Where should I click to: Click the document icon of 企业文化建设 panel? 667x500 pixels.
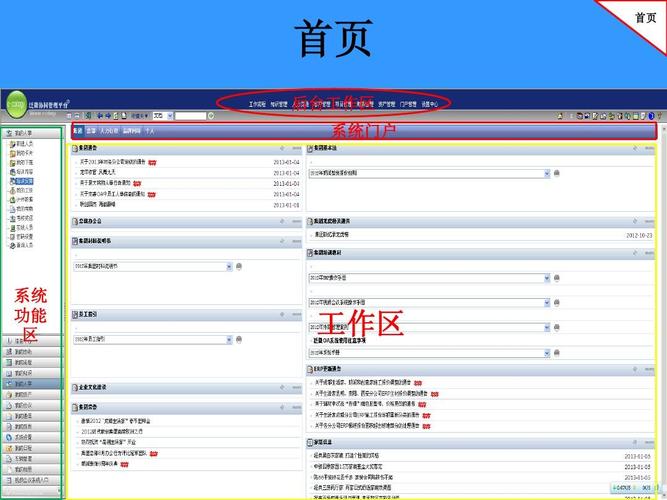point(75,388)
